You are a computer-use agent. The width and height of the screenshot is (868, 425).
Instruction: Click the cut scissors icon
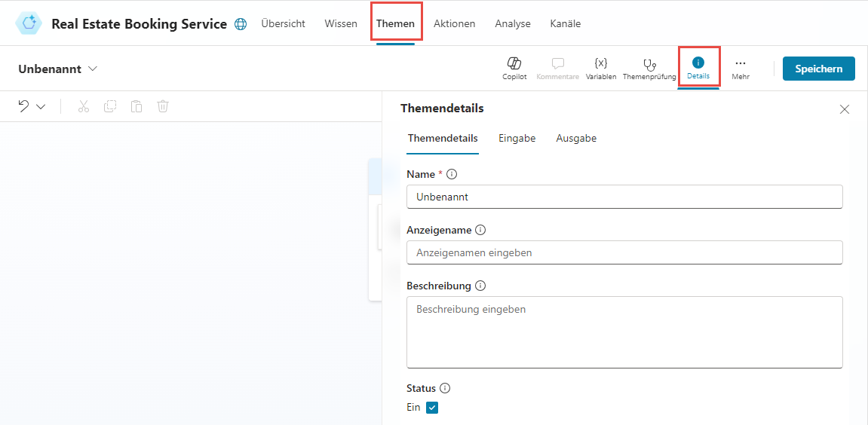pos(84,106)
